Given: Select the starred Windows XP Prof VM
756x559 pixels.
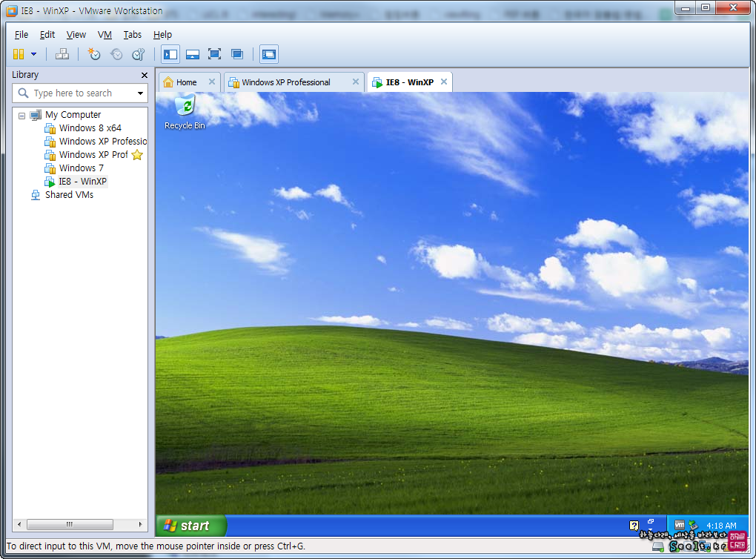Looking at the screenshot, I should pos(93,155).
